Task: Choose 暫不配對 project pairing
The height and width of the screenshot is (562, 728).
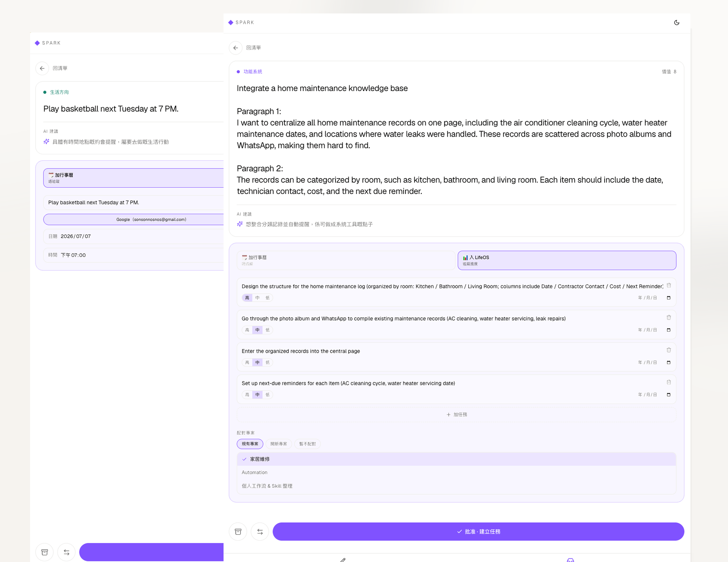Action: 307,444
